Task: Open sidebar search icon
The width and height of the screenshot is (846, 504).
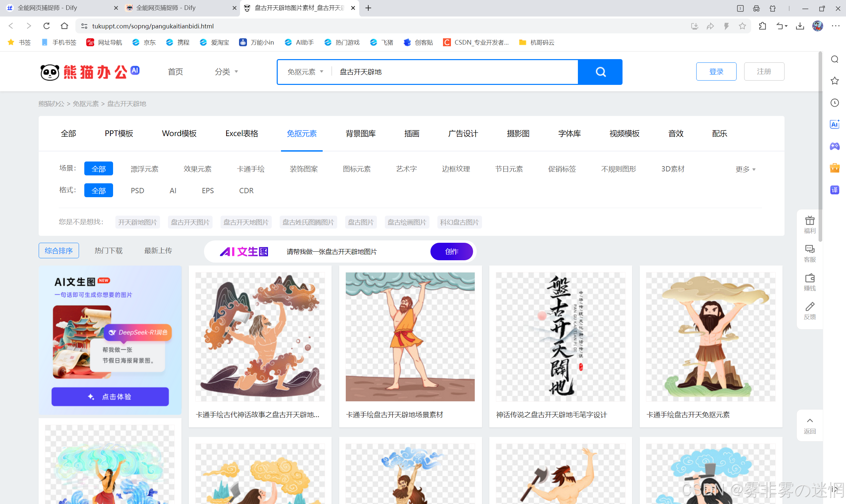Action: point(835,59)
